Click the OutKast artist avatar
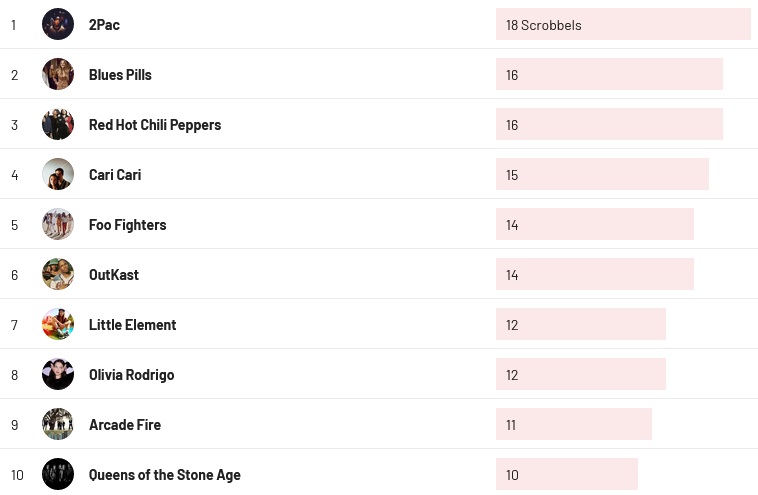The width and height of the screenshot is (758, 495). [x=58, y=274]
